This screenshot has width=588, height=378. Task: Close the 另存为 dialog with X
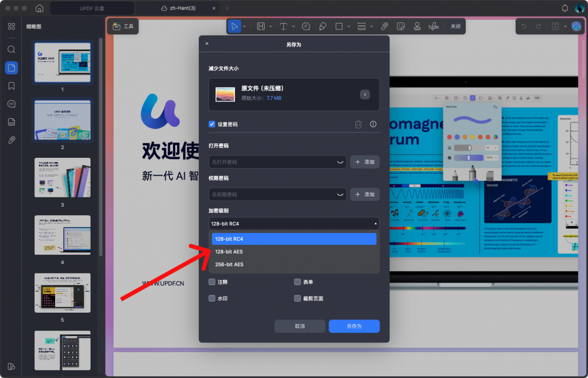pyautogui.click(x=207, y=44)
